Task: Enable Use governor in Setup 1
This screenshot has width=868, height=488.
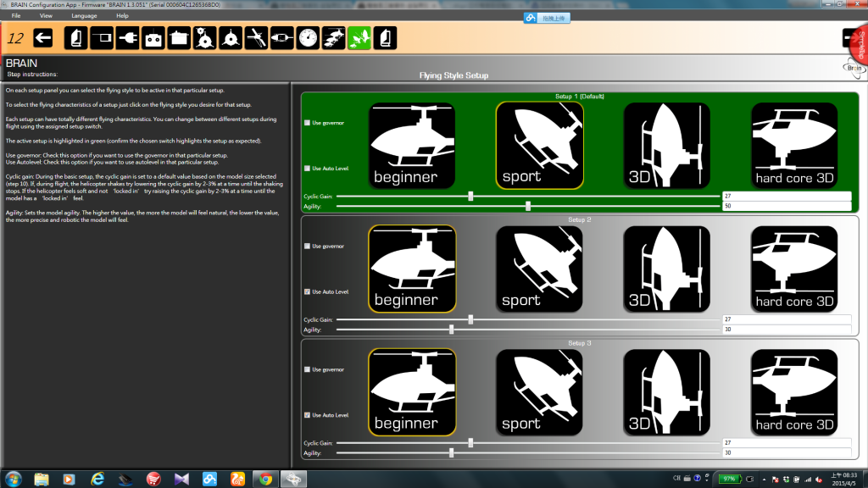Action: pos(307,123)
